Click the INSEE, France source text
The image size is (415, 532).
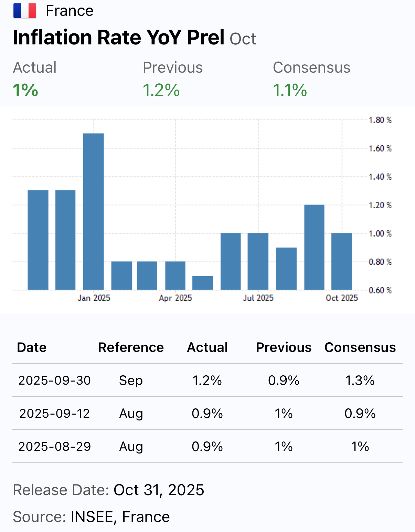(120, 517)
